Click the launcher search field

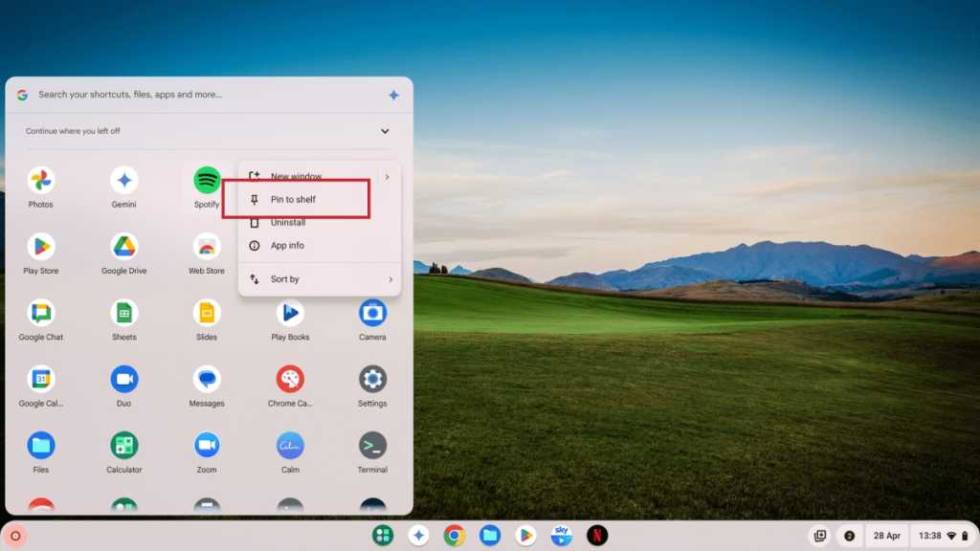[x=191, y=95]
